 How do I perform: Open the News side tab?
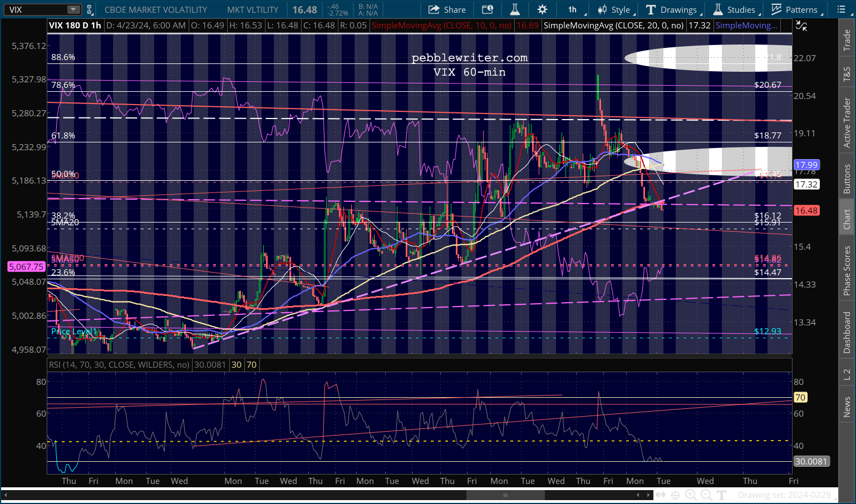click(x=847, y=407)
